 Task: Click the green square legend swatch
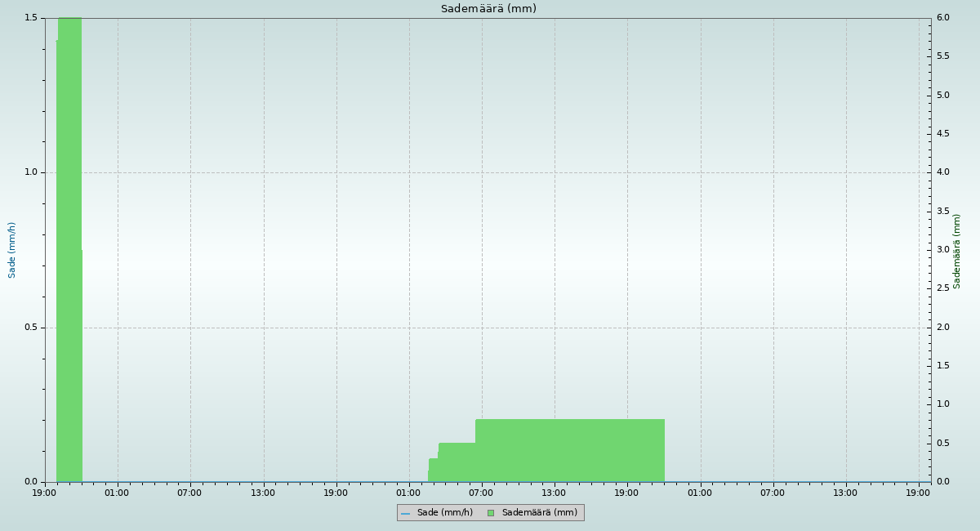tap(491, 513)
